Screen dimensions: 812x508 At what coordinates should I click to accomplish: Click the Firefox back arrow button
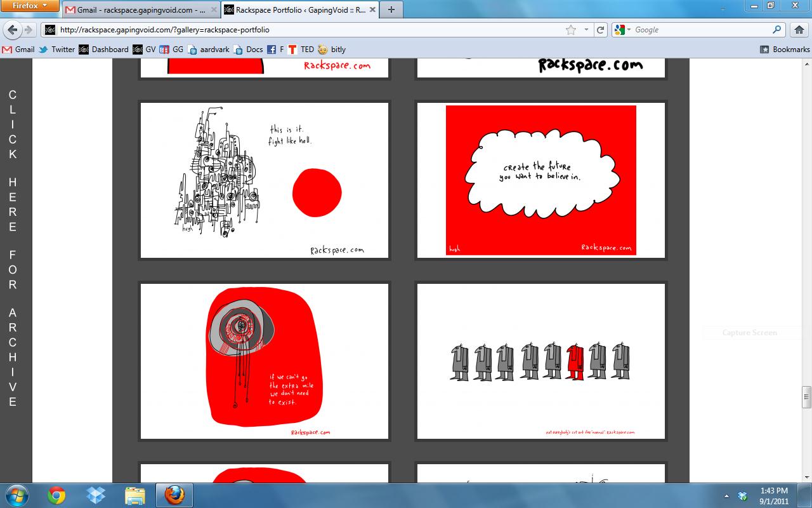(13, 30)
